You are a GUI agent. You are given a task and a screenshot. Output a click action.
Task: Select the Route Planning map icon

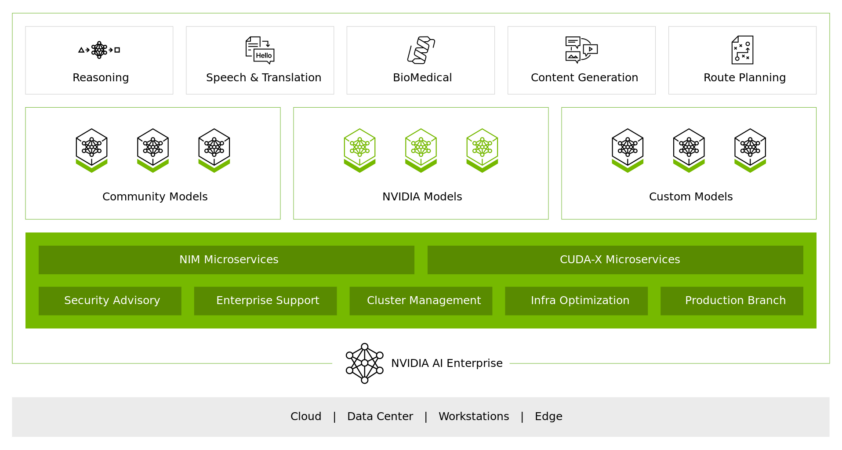[743, 50]
